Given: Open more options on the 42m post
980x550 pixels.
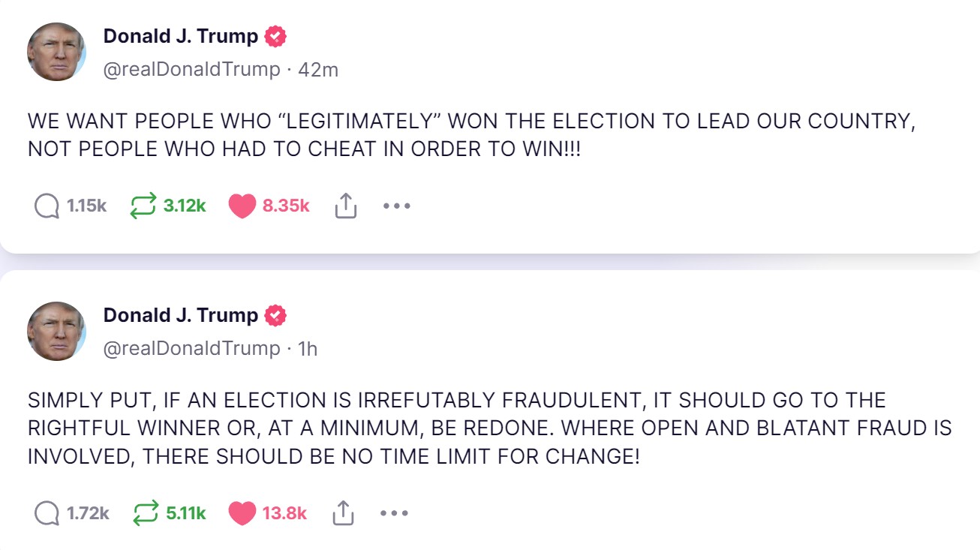Looking at the screenshot, I should [x=396, y=206].
